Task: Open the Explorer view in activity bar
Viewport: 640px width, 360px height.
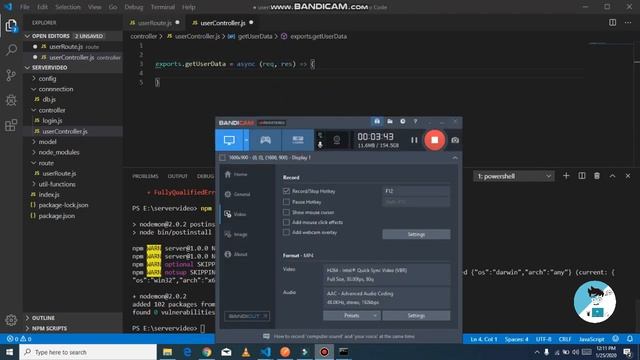Action: 11,26
